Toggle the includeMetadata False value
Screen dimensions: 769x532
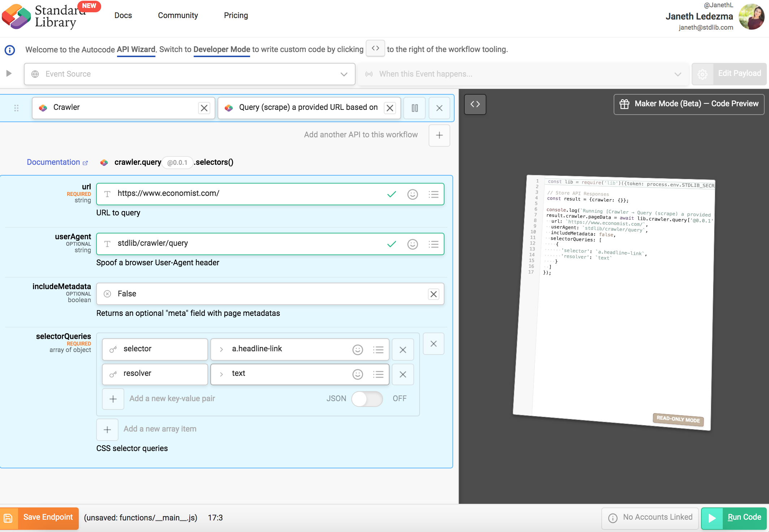point(270,294)
